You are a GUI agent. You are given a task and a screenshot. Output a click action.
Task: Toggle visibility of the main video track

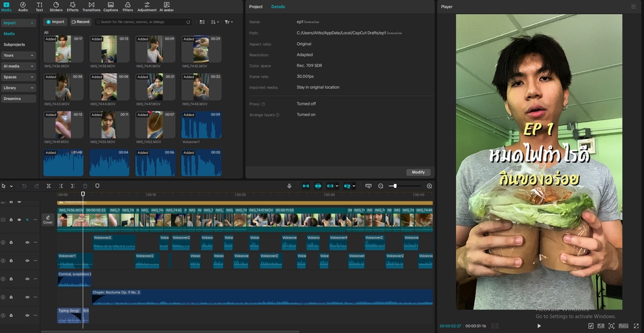coord(19,220)
